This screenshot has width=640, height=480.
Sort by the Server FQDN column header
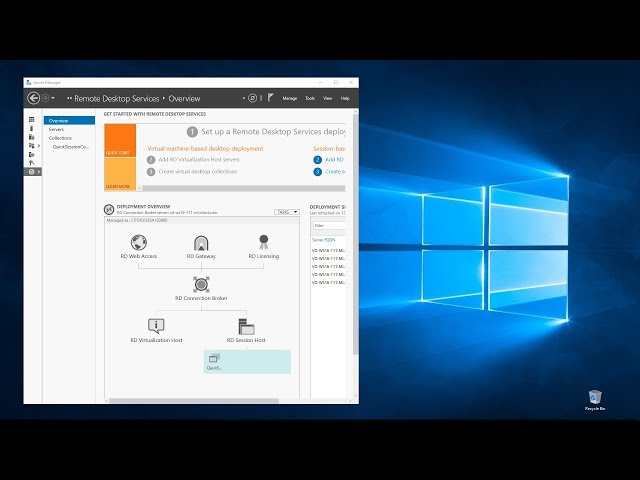[324, 240]
